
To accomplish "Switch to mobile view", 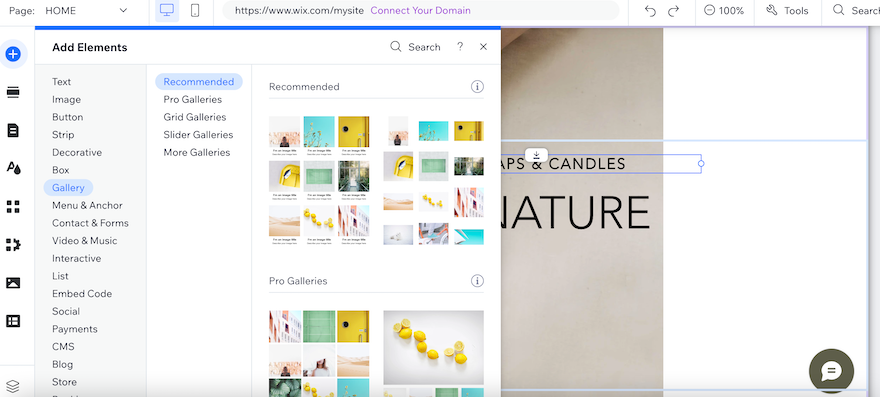I will (x=195, y=11).
